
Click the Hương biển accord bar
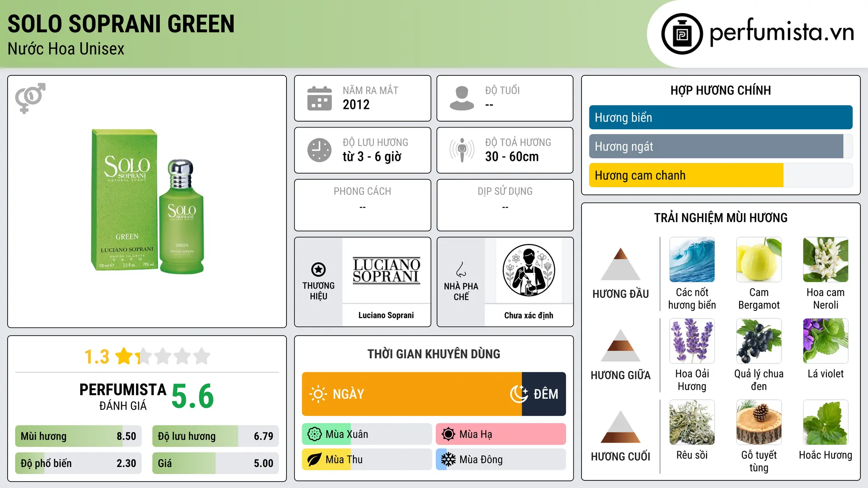721,117
